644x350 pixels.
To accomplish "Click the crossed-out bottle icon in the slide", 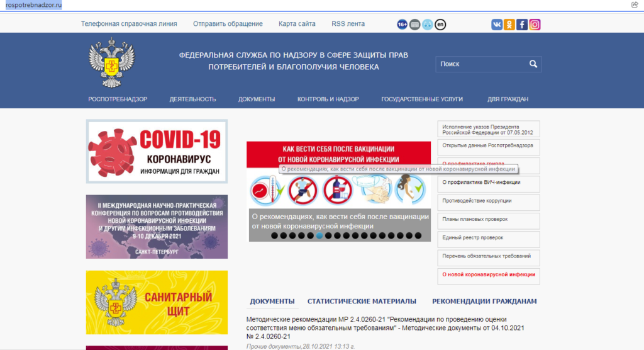I will pos(337,190).
